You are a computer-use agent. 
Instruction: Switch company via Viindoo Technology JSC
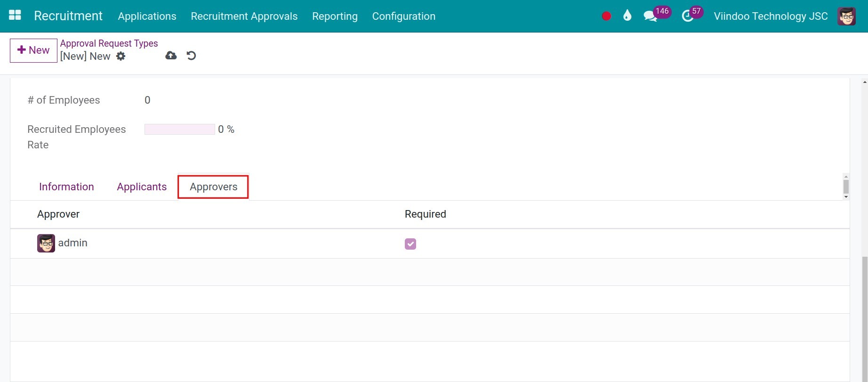771,16
